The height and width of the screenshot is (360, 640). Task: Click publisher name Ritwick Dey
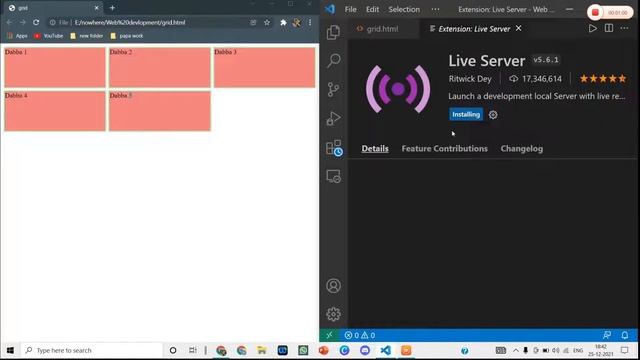[470, 79]
